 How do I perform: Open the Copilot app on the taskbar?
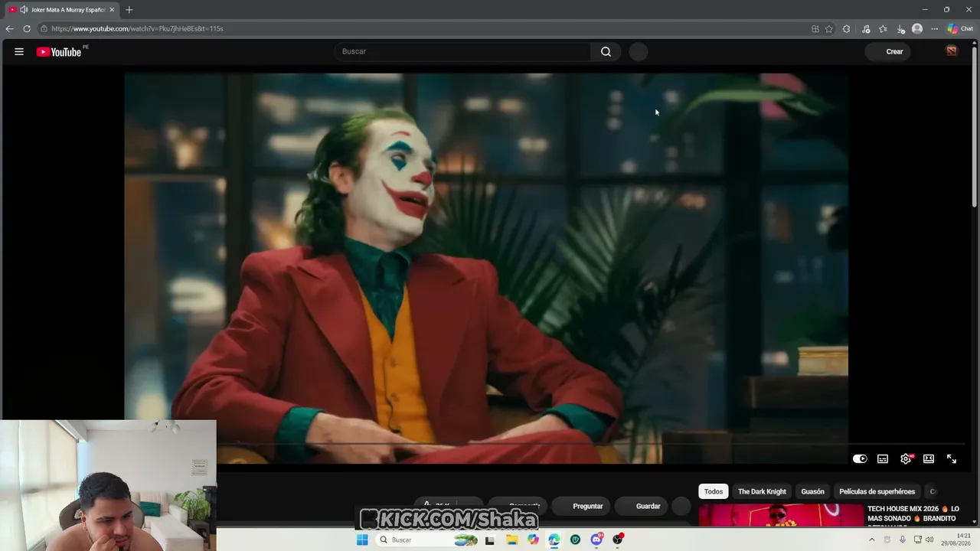533,540
